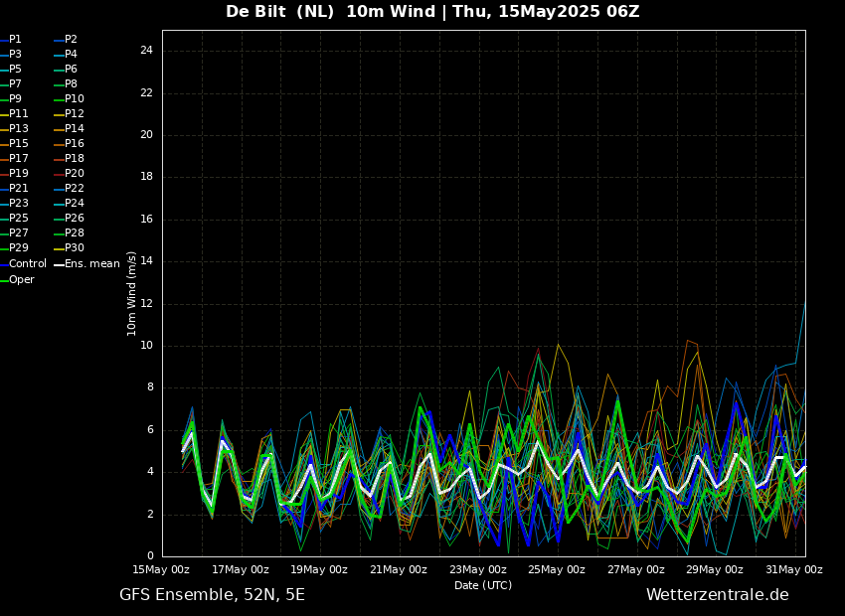Screen dimensions: 845x616
Task: Click the 10m Wind (m/s) y-axis label
Action: click(132, 293)
